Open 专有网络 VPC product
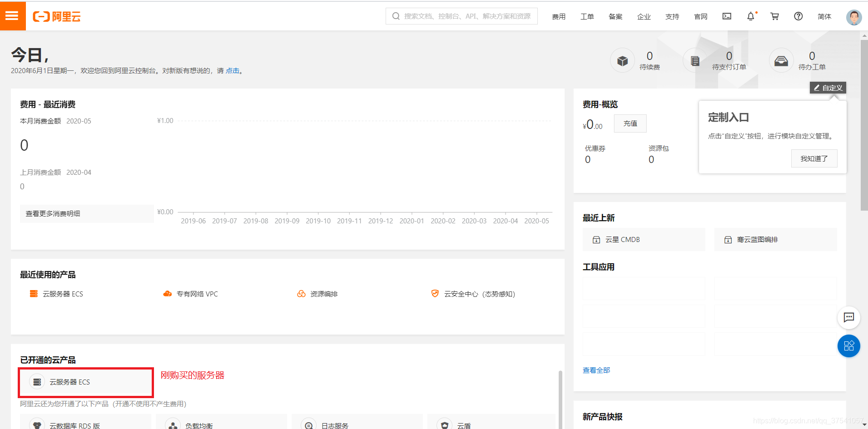868x429 pixels. point(197,294)
